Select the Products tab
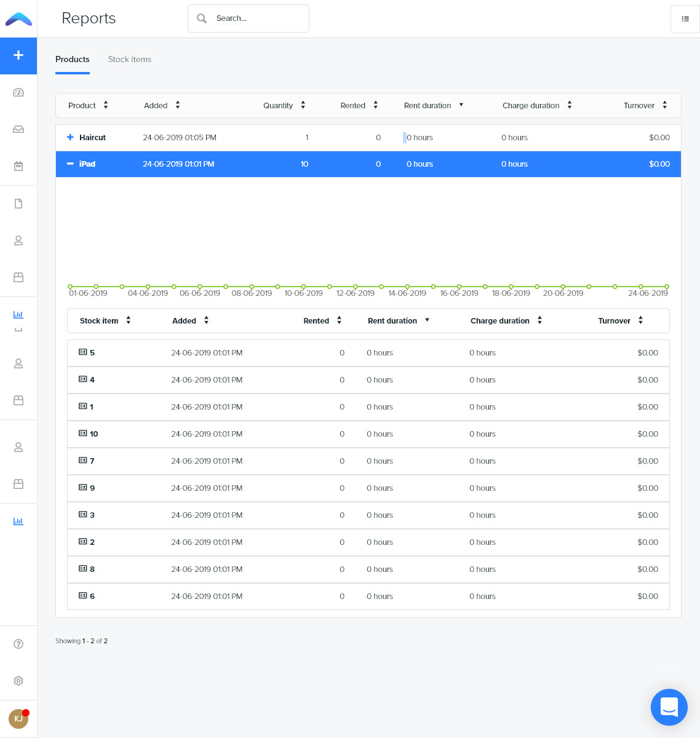700x738 pixels. pyautogui.click(x=73, y=60)
